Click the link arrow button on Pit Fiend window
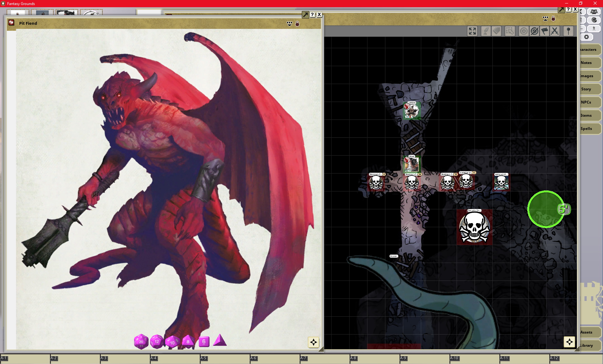 [x=305, y=14]
